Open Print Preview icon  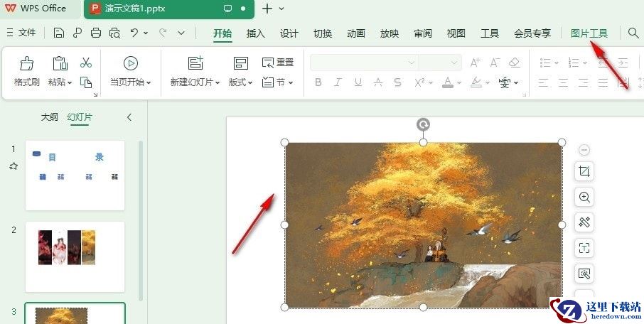click(x=114, y=33)
